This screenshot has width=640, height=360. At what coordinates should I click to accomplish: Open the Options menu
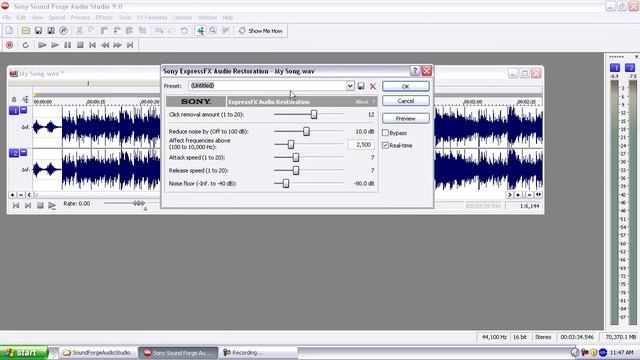[x=182, y=18]
